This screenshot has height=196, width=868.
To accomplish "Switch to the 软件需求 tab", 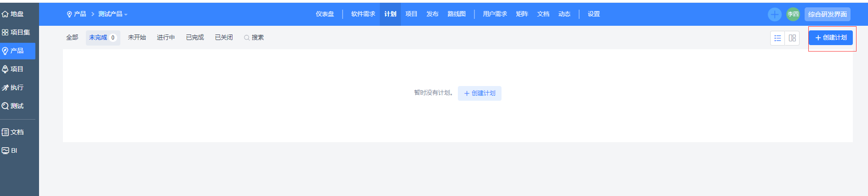I will coord(363,14).
